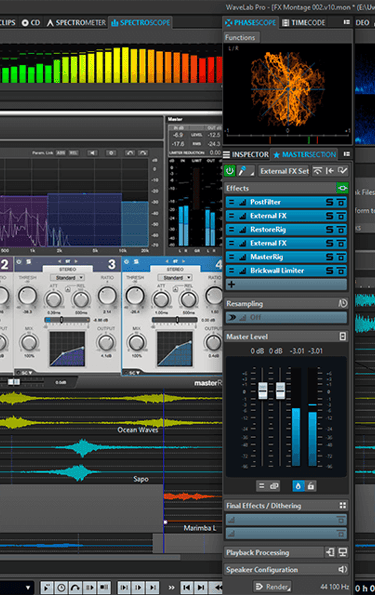Expand the Playback Processing pane
Image resolution: width=375 pixels, height=595 pixels.
(273, 552)
